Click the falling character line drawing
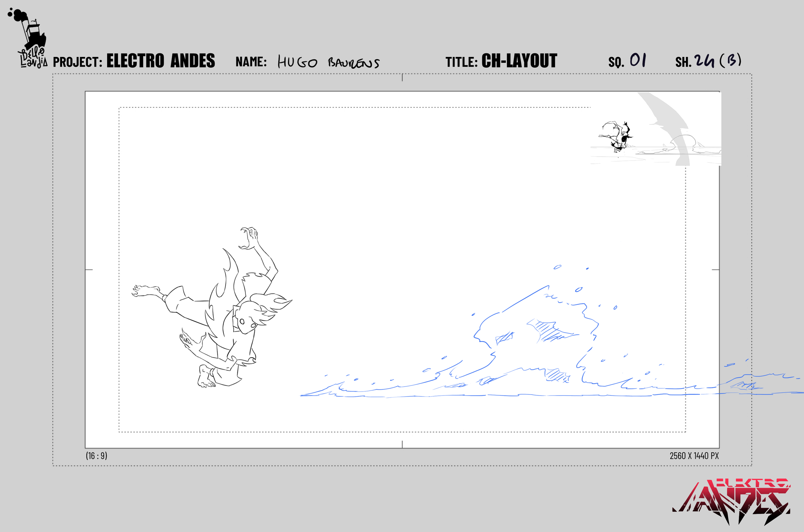Viewport: 804px width, 532px height. [212, 307]
